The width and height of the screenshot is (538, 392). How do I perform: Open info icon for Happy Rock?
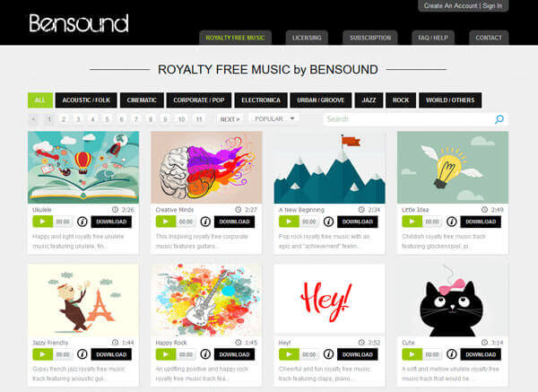[205, 354]
